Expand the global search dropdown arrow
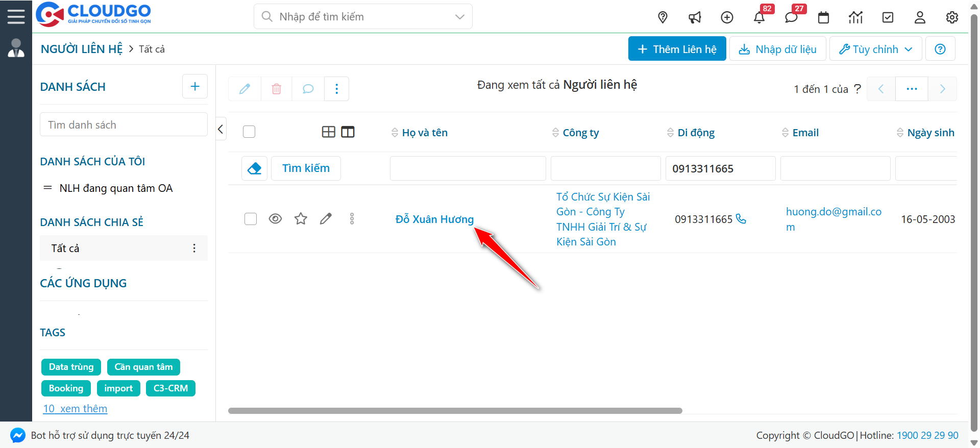 point(459,17)
